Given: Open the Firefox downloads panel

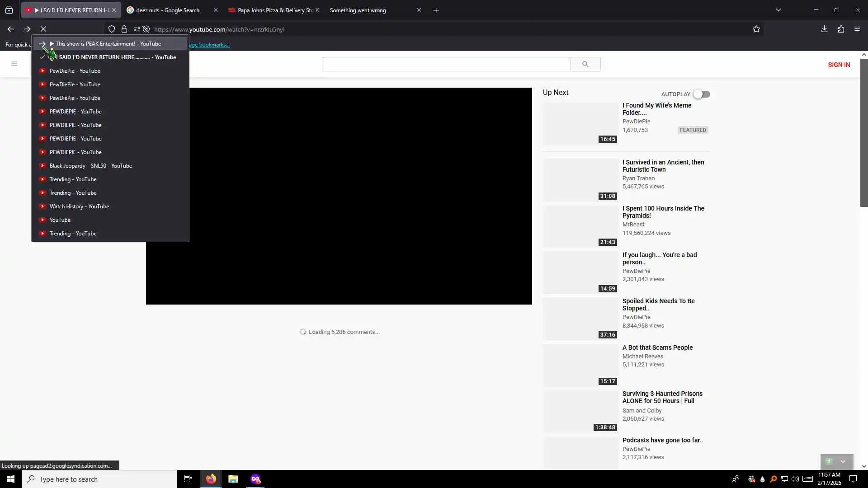Looking at the screenshot, I should pos(824,29).
